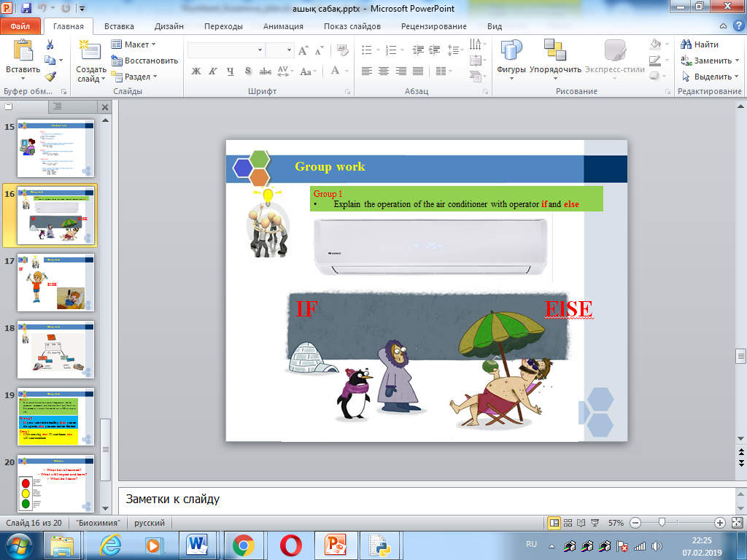Click the русский language indicator

pyautogui.click(x=149, y=522)
